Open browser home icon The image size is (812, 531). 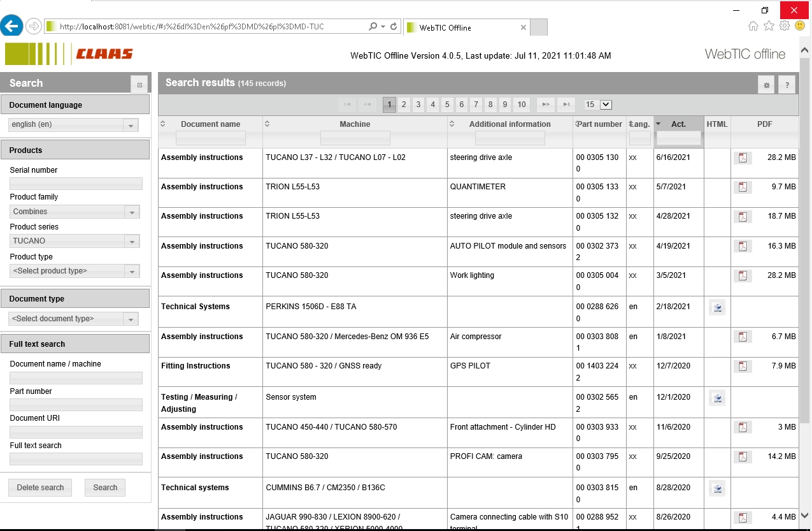[x=753, y=26]
